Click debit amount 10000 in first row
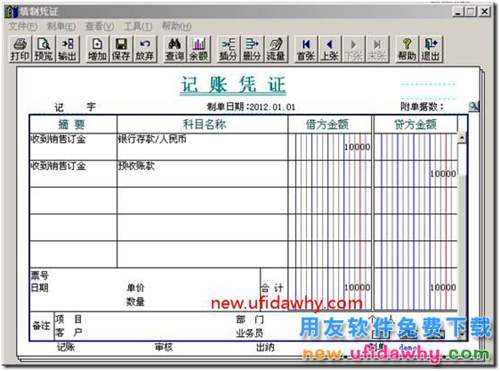Viewport: 500px width, 371px height. pos(357,147)
